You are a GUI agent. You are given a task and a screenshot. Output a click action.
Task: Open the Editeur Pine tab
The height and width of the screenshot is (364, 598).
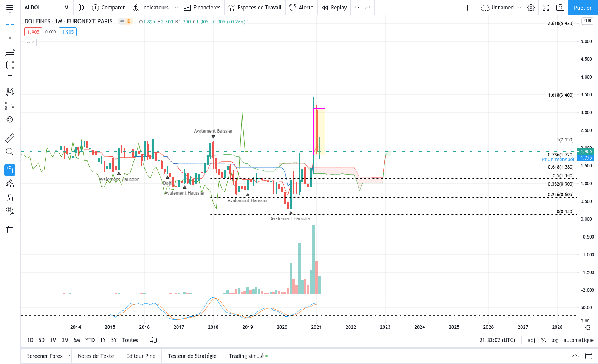pyautogui.click(x=141, y=356)
